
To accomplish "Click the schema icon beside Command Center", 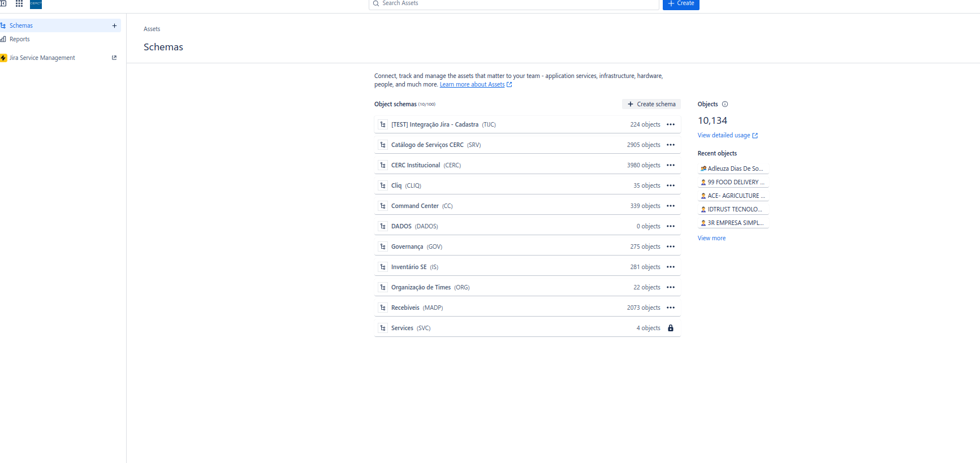I will 383,206.
